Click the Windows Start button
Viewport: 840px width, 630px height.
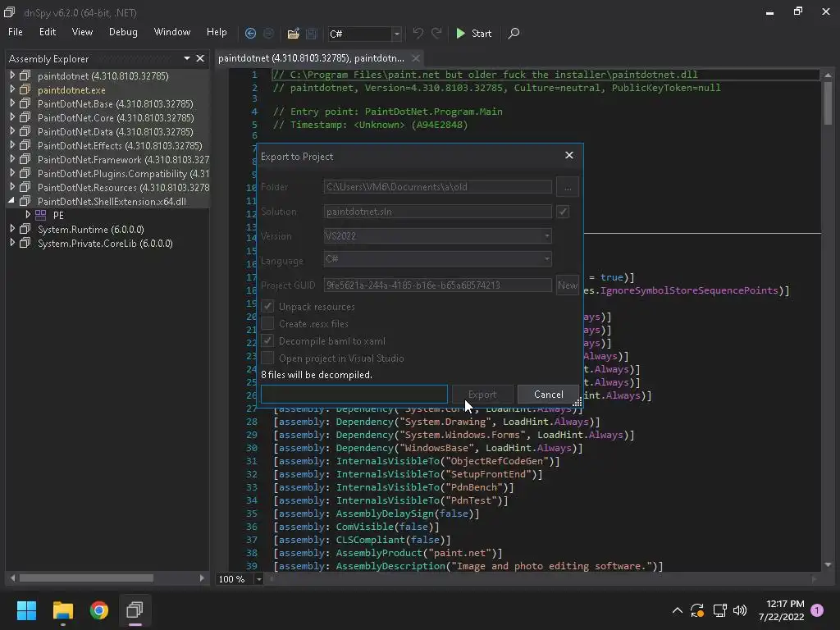pyautogui.click(x=27, y=609)
